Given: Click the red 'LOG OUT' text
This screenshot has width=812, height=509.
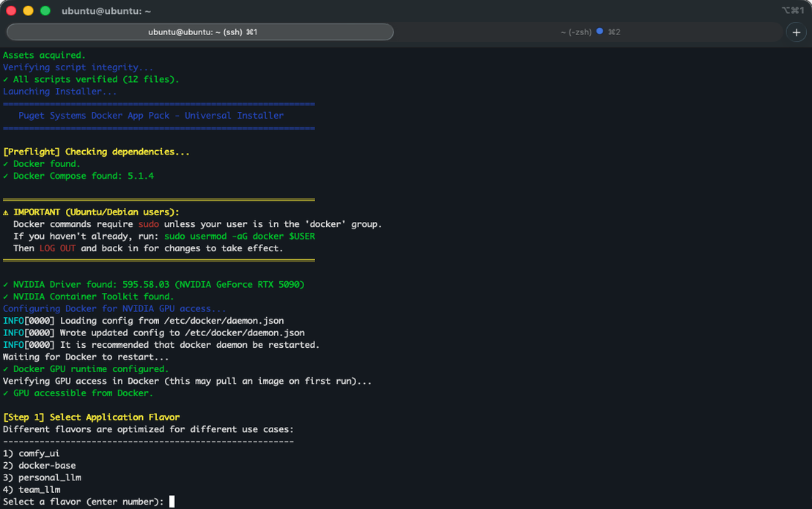Looking at the screenshot, I should point(57,248).
